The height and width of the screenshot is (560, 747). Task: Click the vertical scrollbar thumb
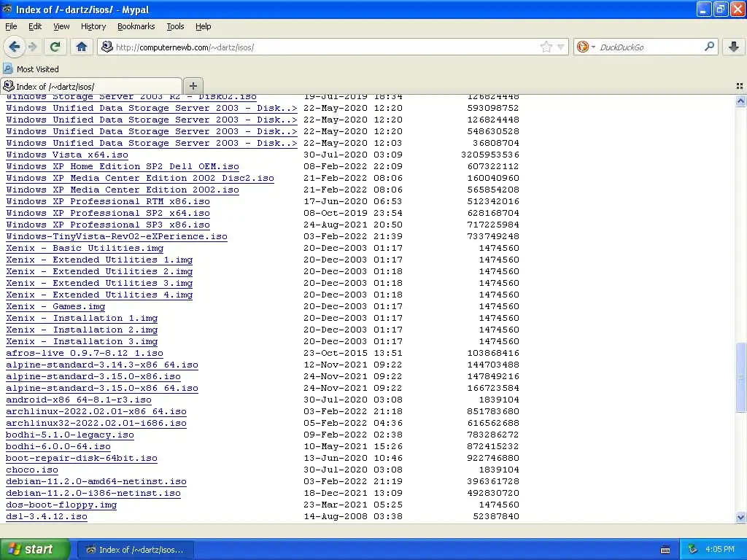(740, 377)
